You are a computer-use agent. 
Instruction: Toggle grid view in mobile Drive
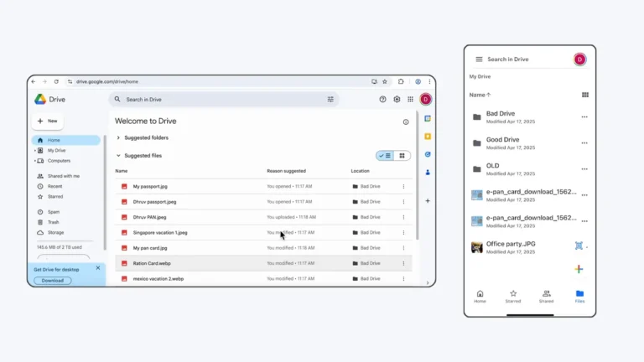[x=584, y=95]
